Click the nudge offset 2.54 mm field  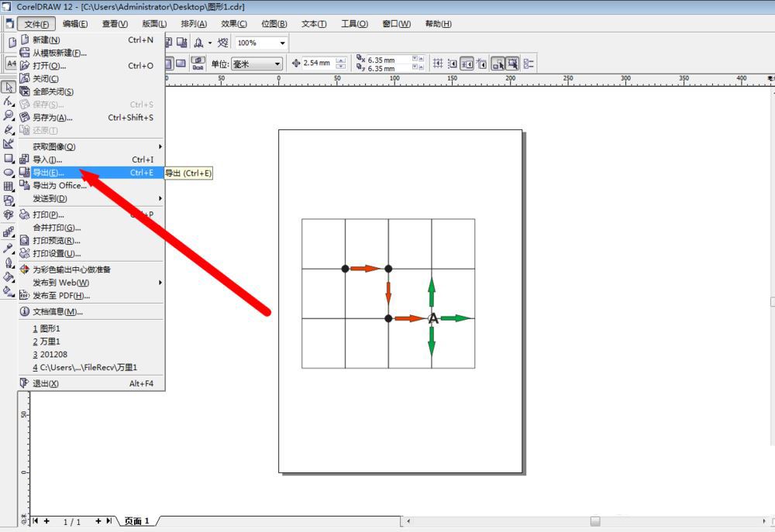click(x=317, y=63)
